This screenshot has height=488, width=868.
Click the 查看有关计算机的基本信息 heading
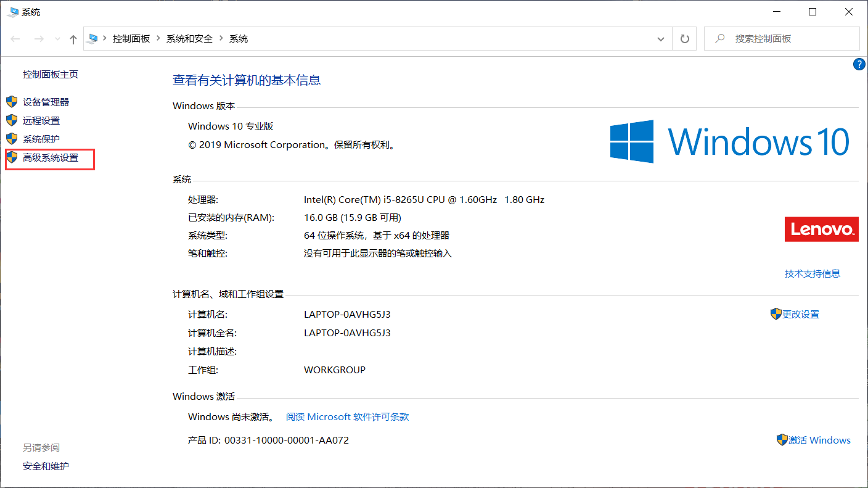click(x=247, y=80)
